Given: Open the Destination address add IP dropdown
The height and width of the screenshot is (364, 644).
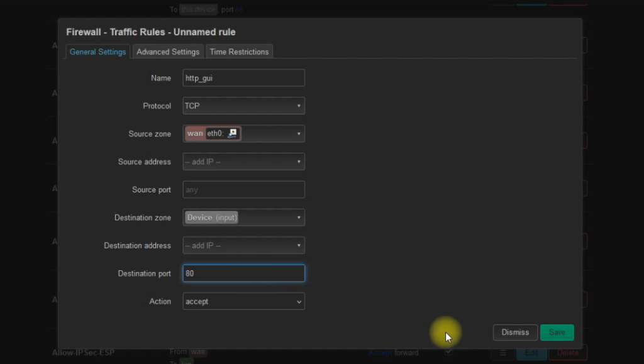Looking at the screenshot, I should [x=299, y=245].
